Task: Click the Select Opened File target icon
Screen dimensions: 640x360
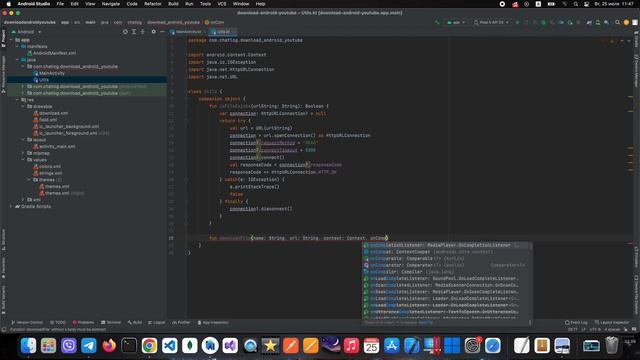Action: click(125, 32)
